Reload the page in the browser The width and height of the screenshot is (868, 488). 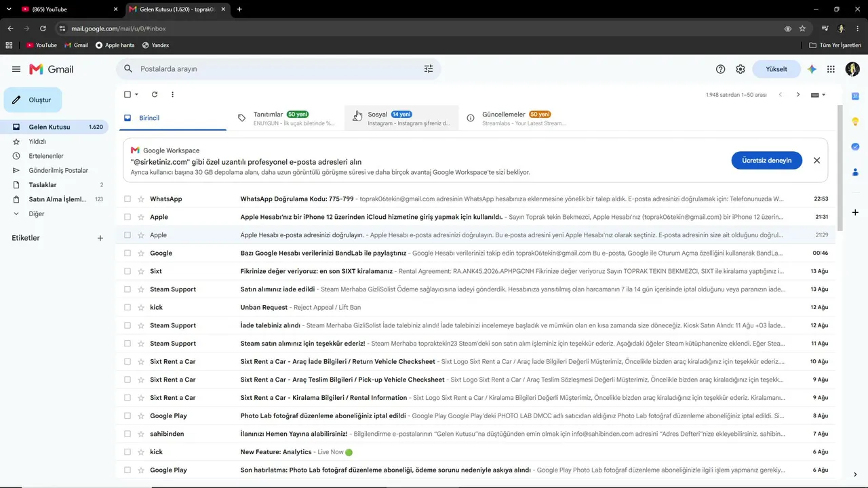point(43,28)
